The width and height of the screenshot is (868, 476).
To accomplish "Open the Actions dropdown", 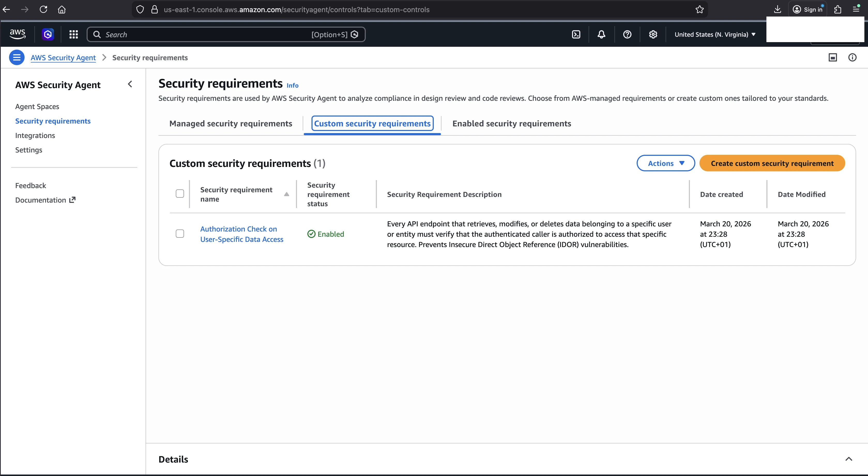I will coord(666,163).
